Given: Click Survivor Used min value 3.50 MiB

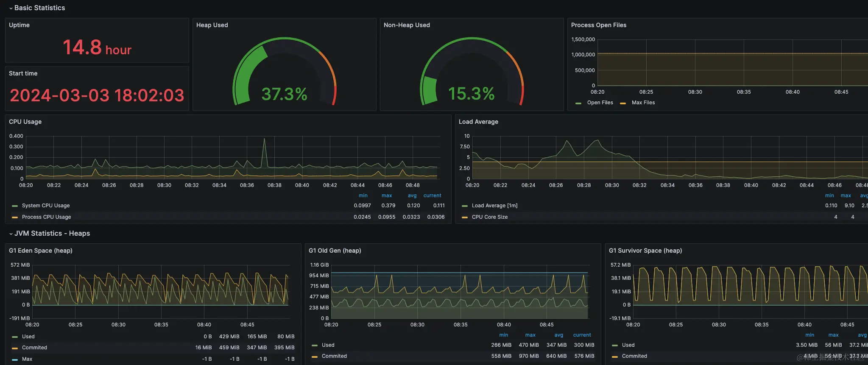Looking at the screenshot, I should click(807, 345).
